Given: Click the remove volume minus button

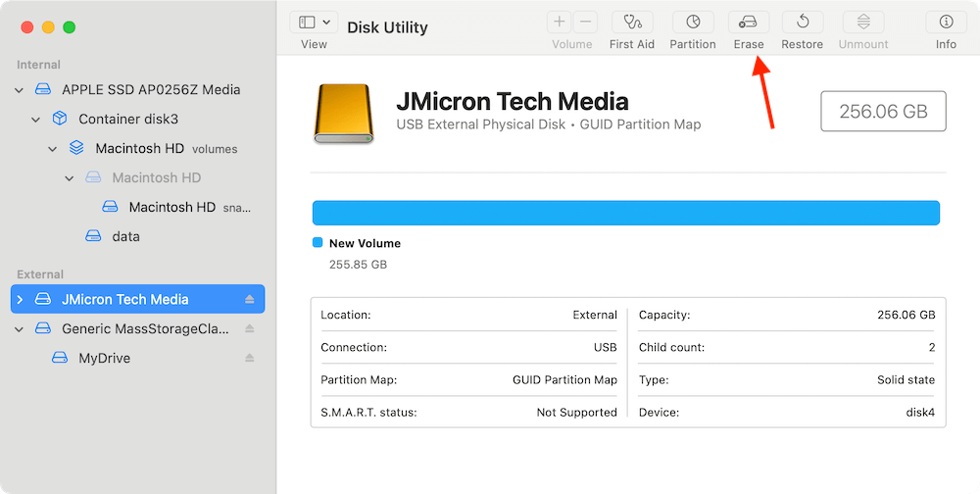Looking at the screenshot, I should click(585, 22).
